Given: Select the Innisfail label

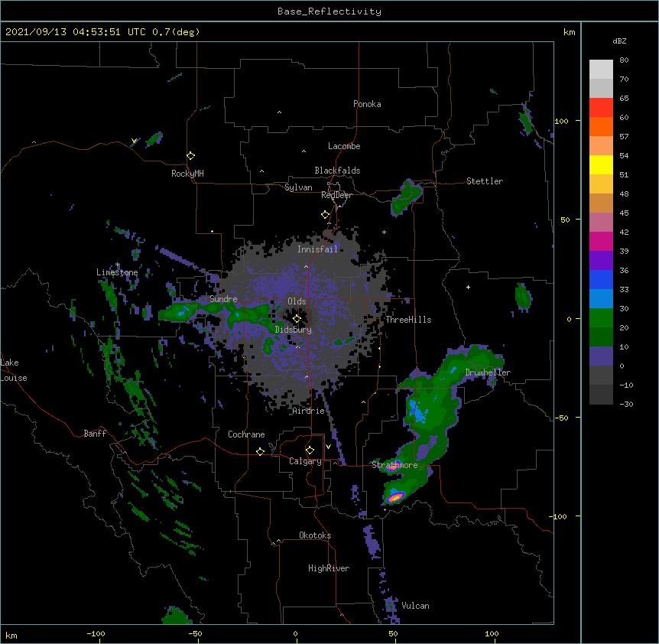Looking at the screenshot, I should tap(317, 249).
